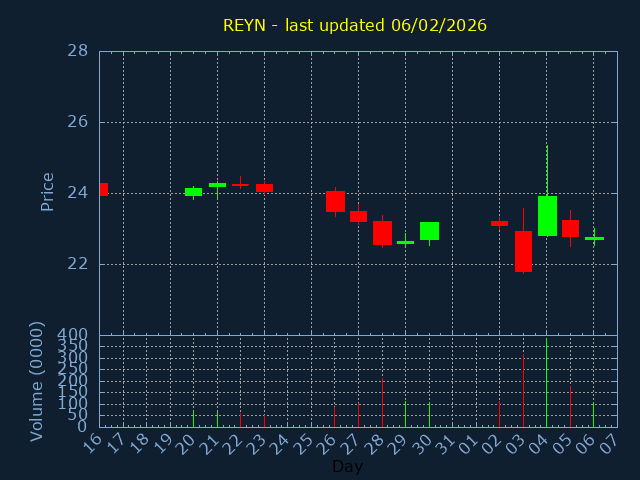The height and width of the screenshot is (480, 640).
Task: Click the REYN chart title text
Action: pos(354,25)
